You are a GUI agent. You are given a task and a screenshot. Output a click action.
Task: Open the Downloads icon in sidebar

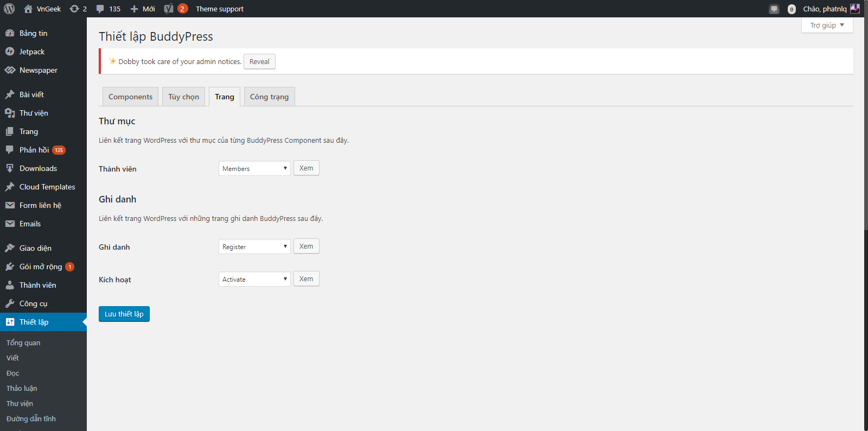[10, 168]
